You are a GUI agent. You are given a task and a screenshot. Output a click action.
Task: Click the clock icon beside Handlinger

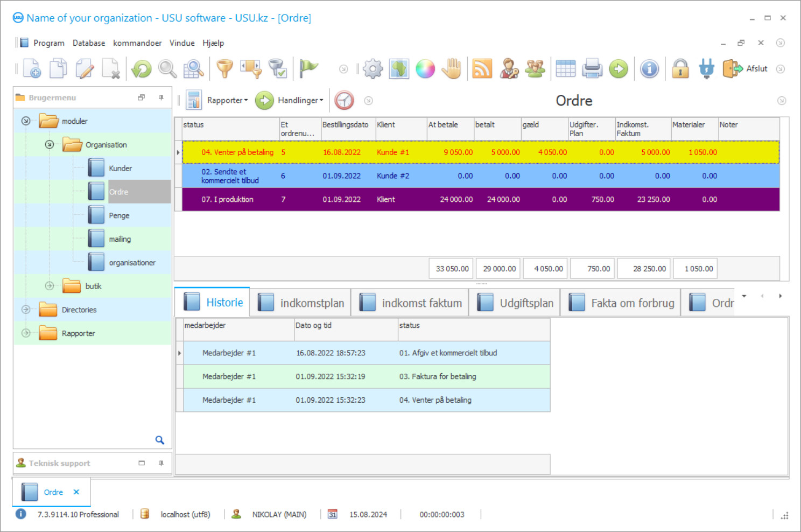[344, 100]
